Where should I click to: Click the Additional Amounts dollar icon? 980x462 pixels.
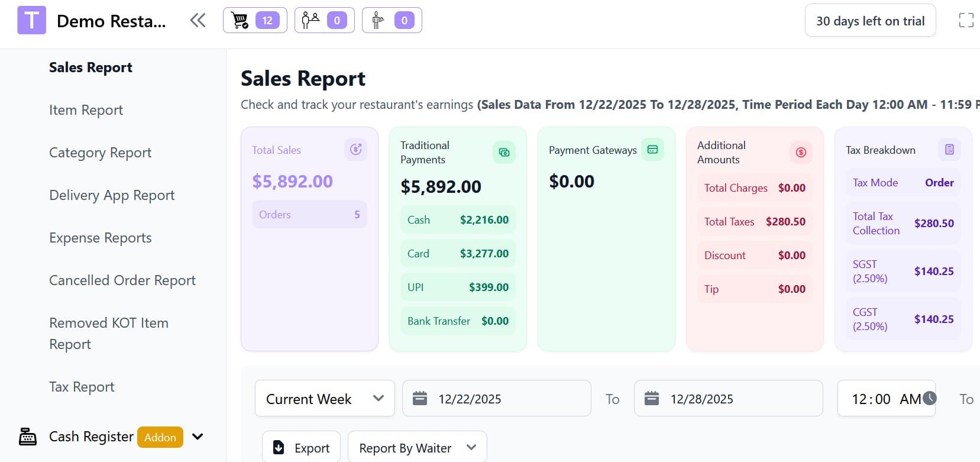pos(801,153)
